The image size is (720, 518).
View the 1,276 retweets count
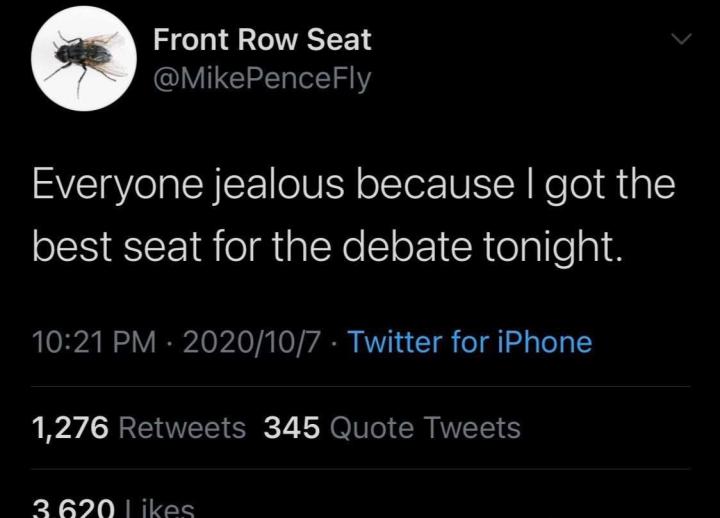click(71, 428)
